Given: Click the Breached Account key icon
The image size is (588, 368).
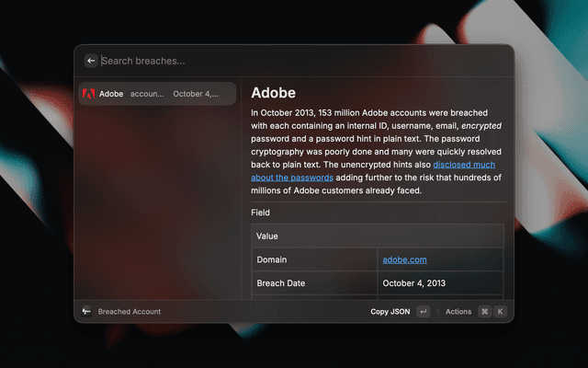Looking at the screenshot, I should pos(86,312).
